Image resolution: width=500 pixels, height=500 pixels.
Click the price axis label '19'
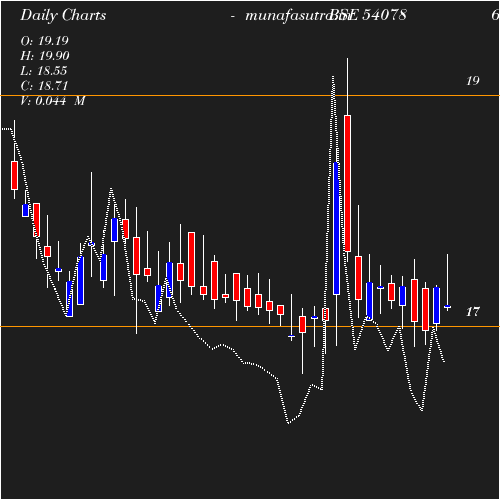(473, 81)
